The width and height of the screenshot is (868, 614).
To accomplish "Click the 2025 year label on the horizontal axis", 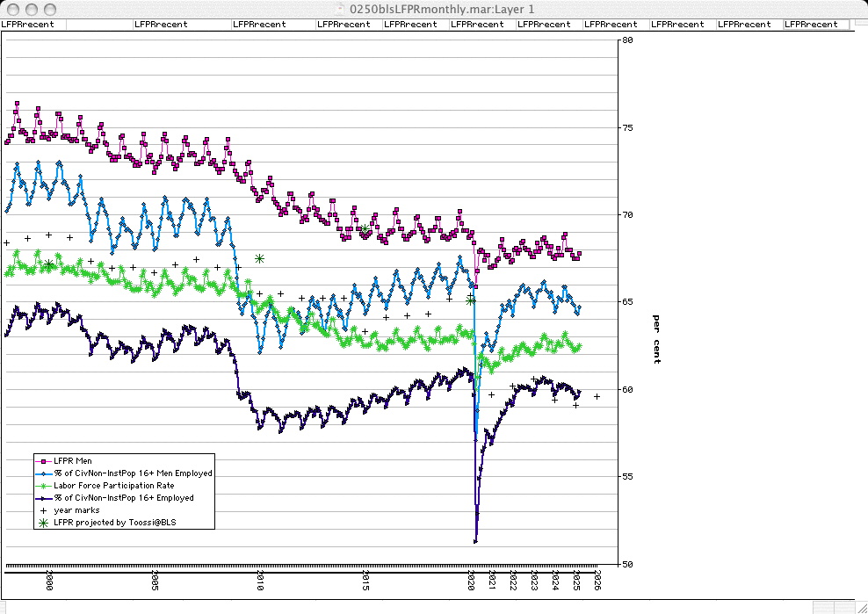I will coord(576,581).
